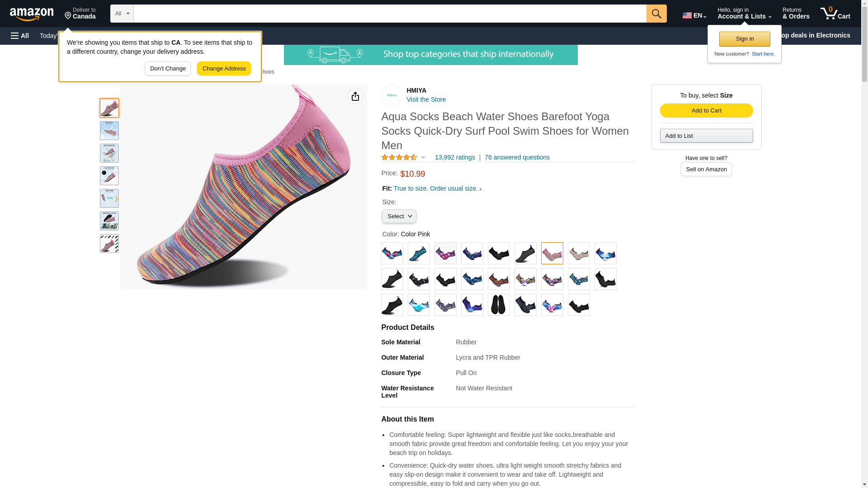Click inside the search text field
This screenshot has height=488, width=868.
pos(390,14)
